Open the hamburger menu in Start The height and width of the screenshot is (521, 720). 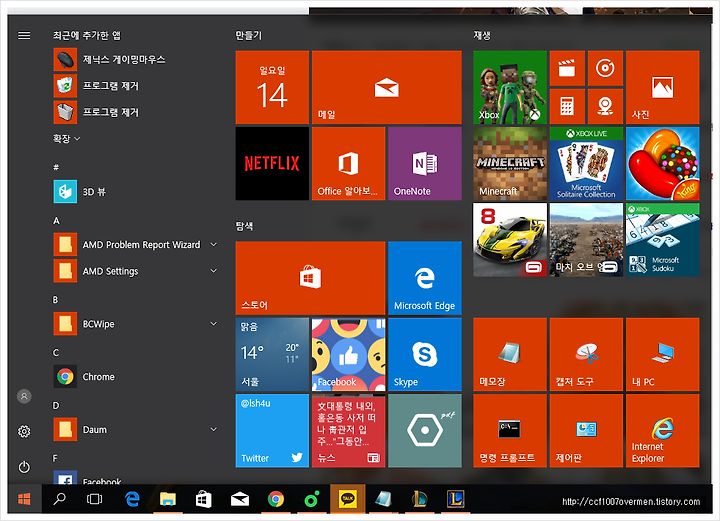(x=24, y=35)
